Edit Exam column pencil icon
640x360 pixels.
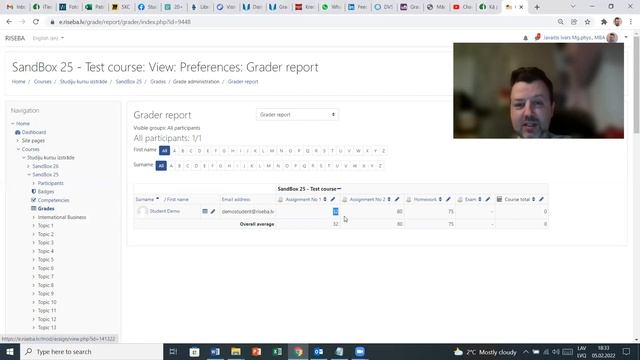488,199
